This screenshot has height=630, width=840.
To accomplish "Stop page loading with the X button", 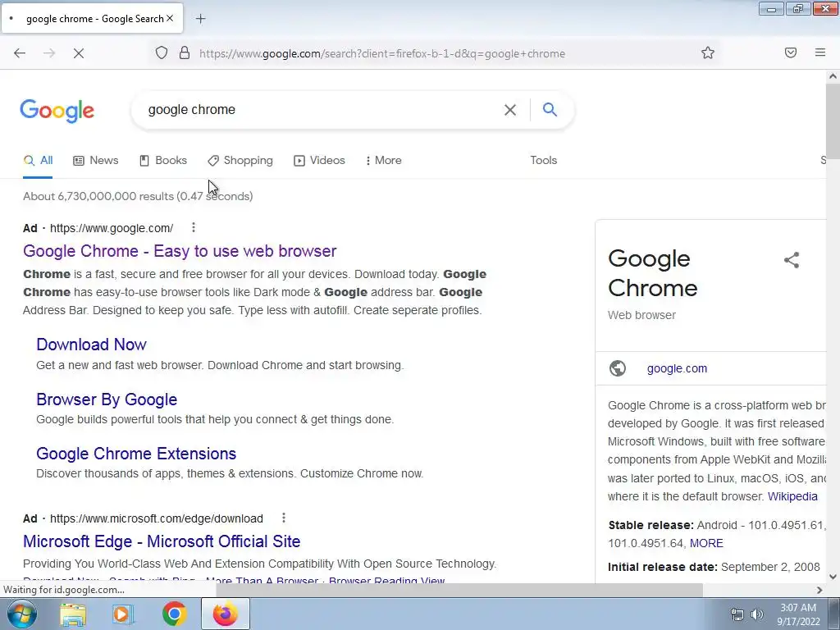I will click(79, 53).
